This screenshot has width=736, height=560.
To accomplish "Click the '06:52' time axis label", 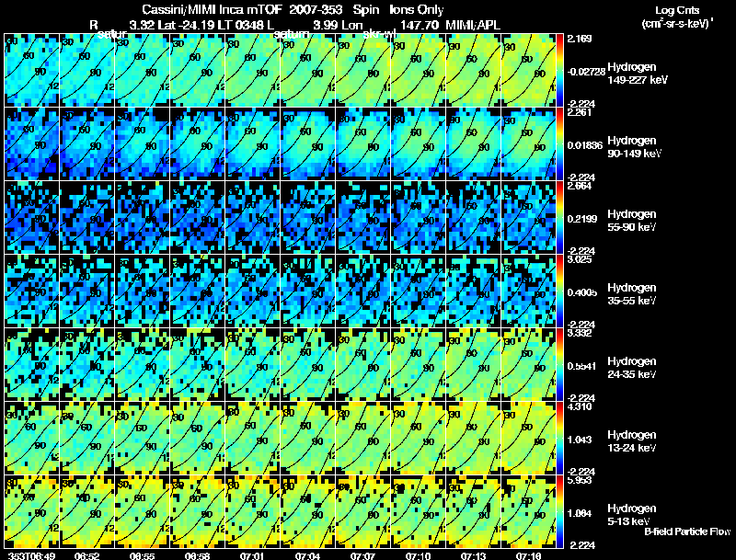I will click(86, 555).
